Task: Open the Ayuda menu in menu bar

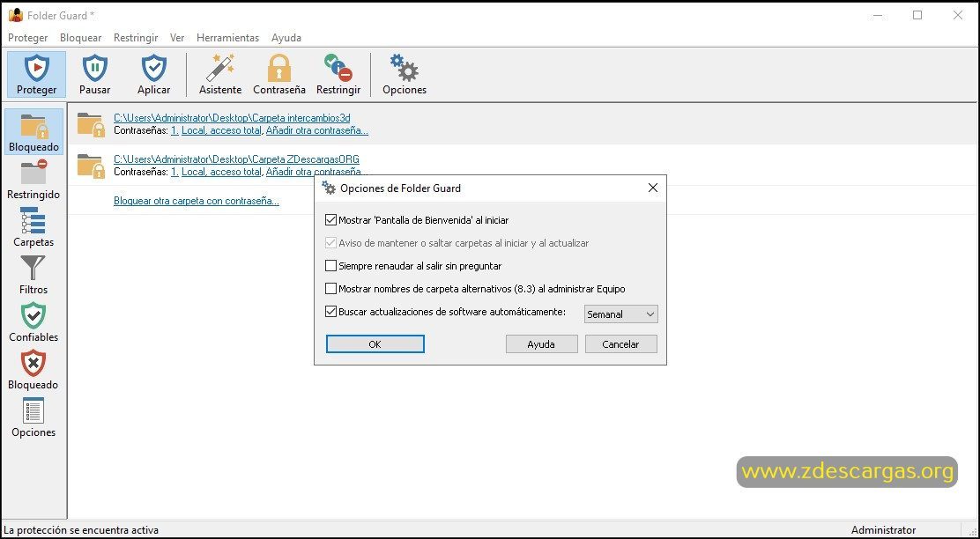Action: [286, 38]
